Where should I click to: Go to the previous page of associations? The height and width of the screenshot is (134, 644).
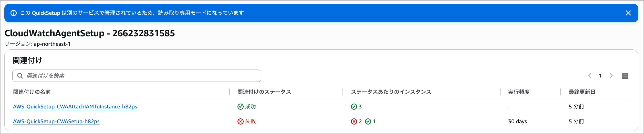(x=590, y=76)
